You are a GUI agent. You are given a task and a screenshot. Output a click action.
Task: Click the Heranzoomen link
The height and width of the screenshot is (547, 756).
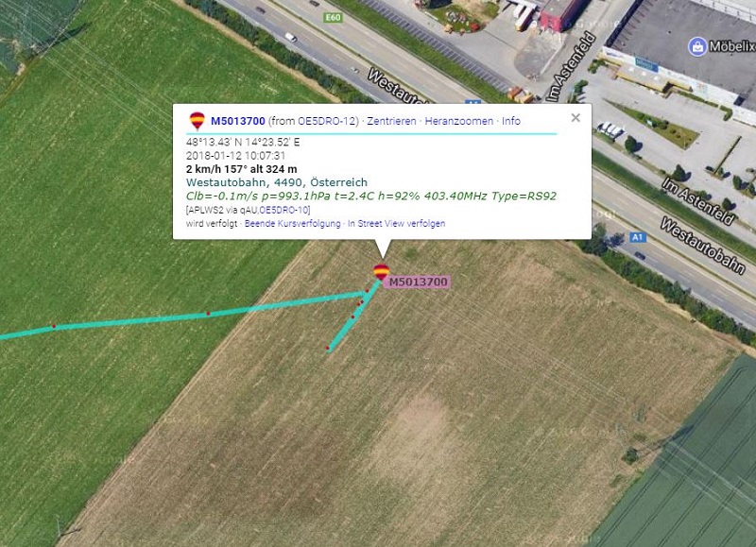pyautogui.click(x=459, y=121)
